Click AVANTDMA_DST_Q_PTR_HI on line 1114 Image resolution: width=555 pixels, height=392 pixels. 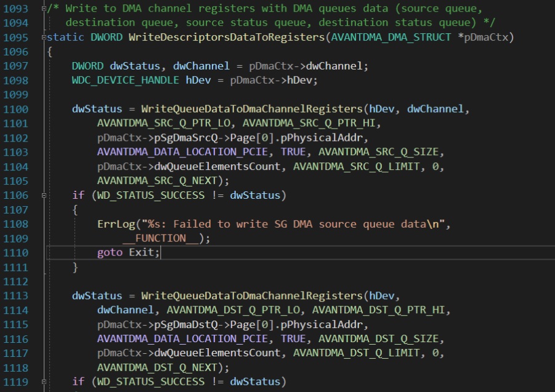(x=378, y=310)
